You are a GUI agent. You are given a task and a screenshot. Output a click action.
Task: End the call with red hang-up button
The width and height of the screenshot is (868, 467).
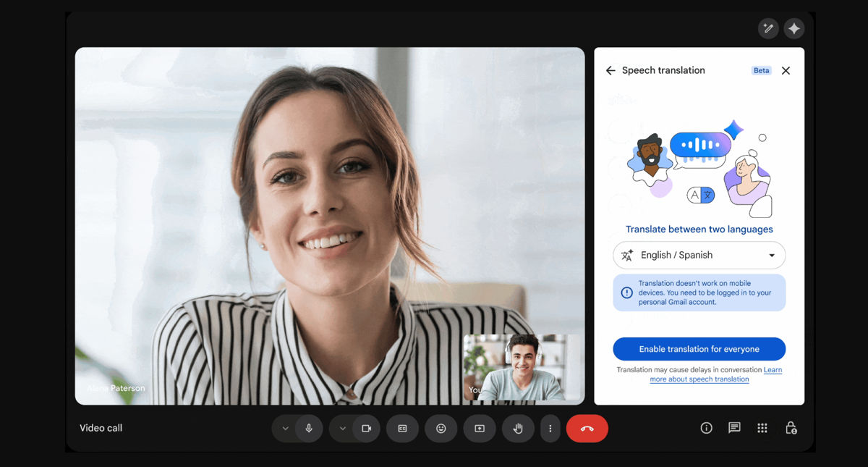point(587,429)
